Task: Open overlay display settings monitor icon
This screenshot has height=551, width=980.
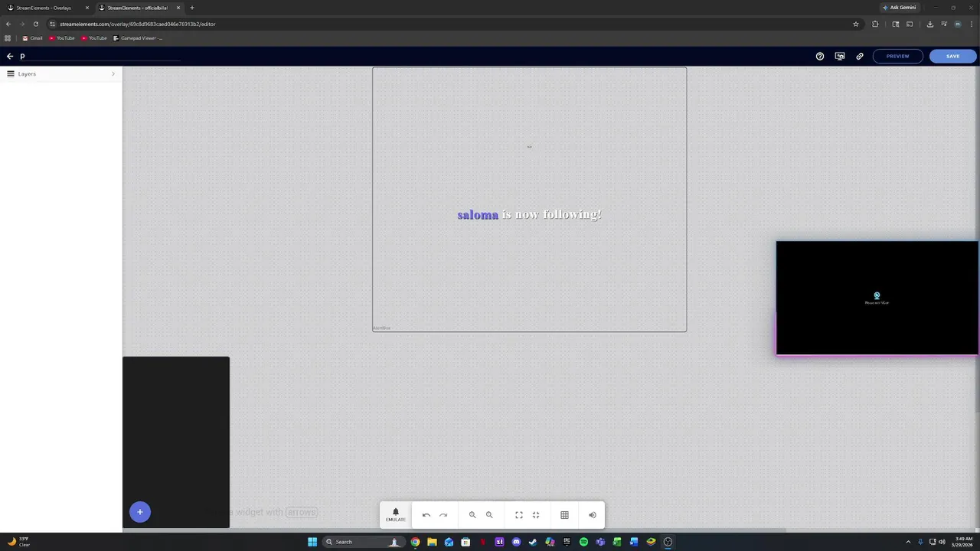Action: pos(840,56)
